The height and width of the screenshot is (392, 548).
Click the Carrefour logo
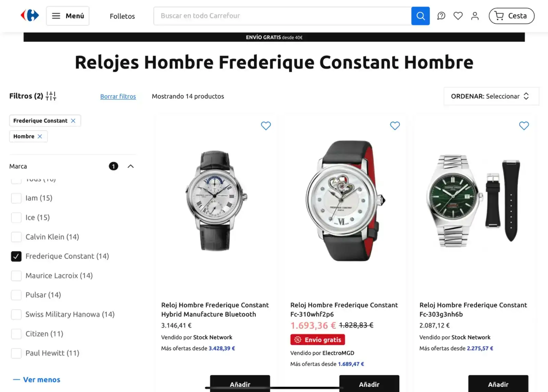(30, 15)
